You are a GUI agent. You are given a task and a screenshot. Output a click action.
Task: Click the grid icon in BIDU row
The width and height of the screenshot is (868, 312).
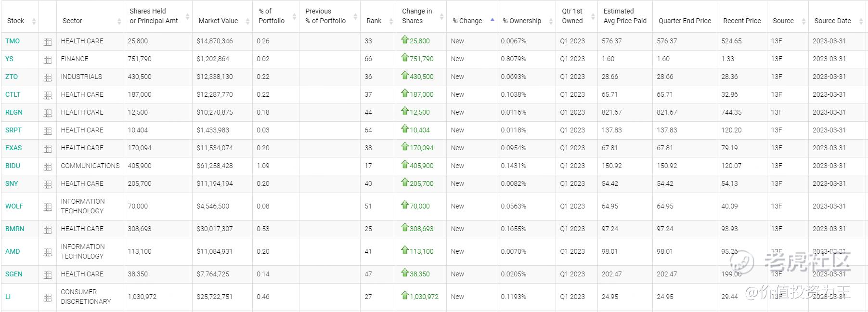click(48, 167)
